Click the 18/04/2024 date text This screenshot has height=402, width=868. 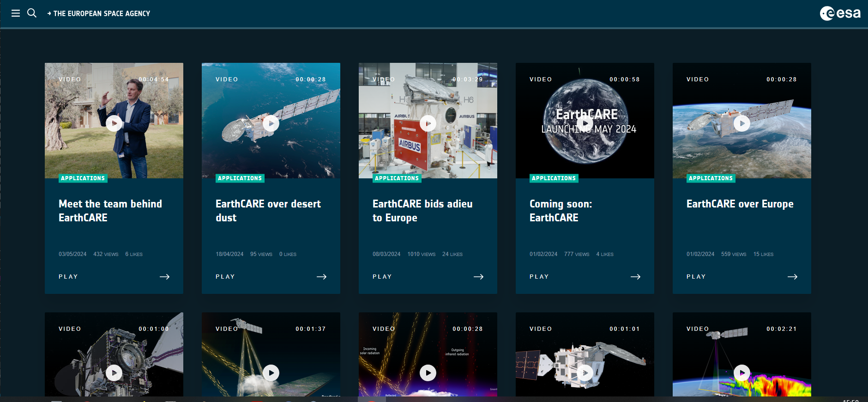click(229, 254)
